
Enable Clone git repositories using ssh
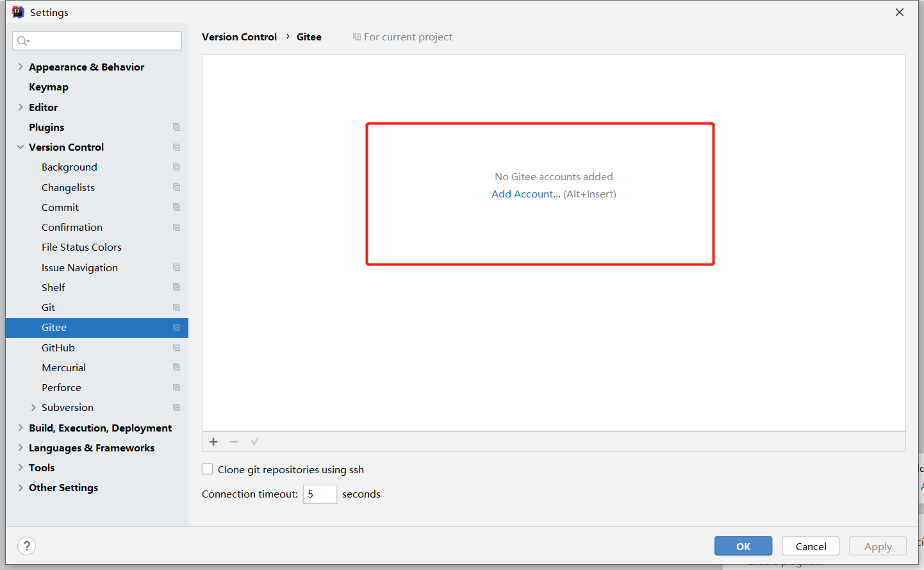(x=208, y=469)
